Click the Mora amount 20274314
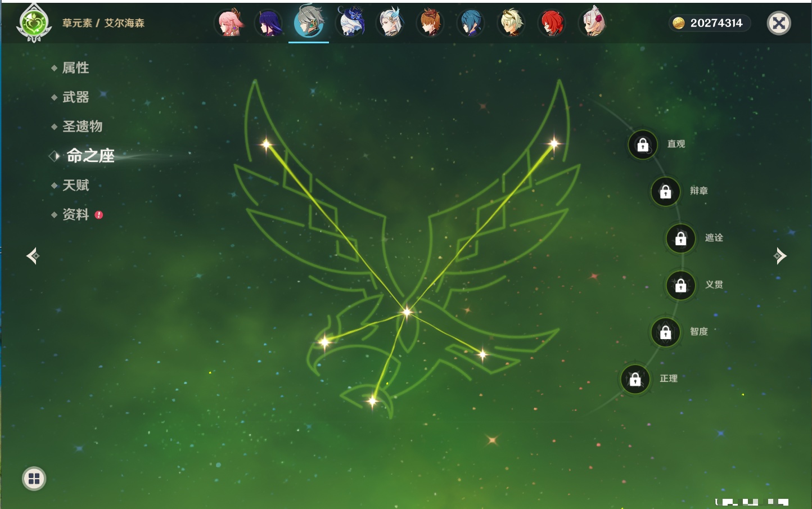Viewport: 812px width, 509px height. point(716,23)
